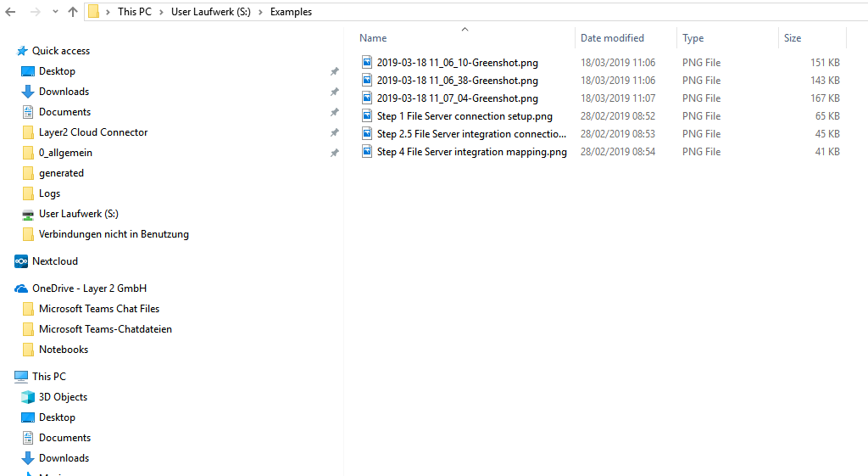The height and width of the screenshot is (476, 868).
Task: Open the Verbindungen nicht in Benutzung folder
Action: [114, 234]
